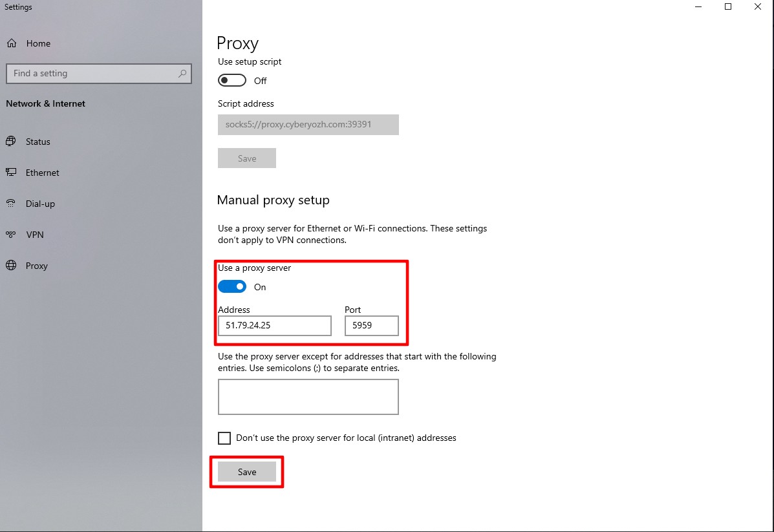Click the Dial-up icon

[11, 204]
